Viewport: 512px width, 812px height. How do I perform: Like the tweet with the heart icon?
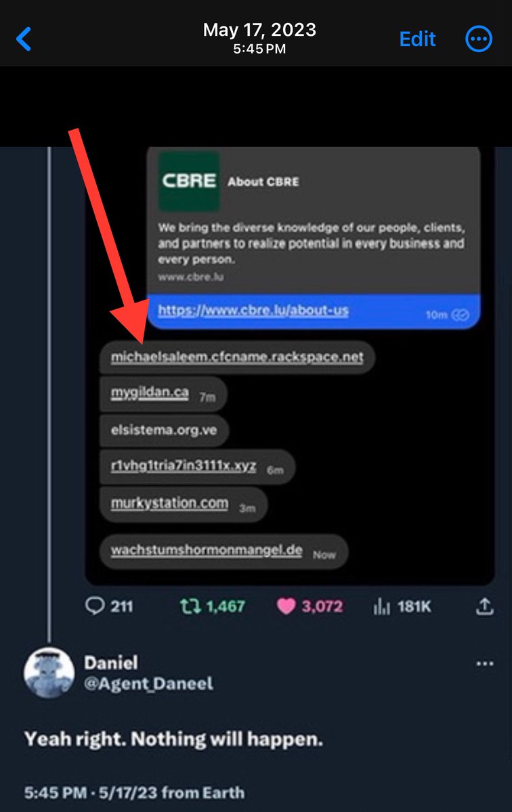click(x=286, y=606)
